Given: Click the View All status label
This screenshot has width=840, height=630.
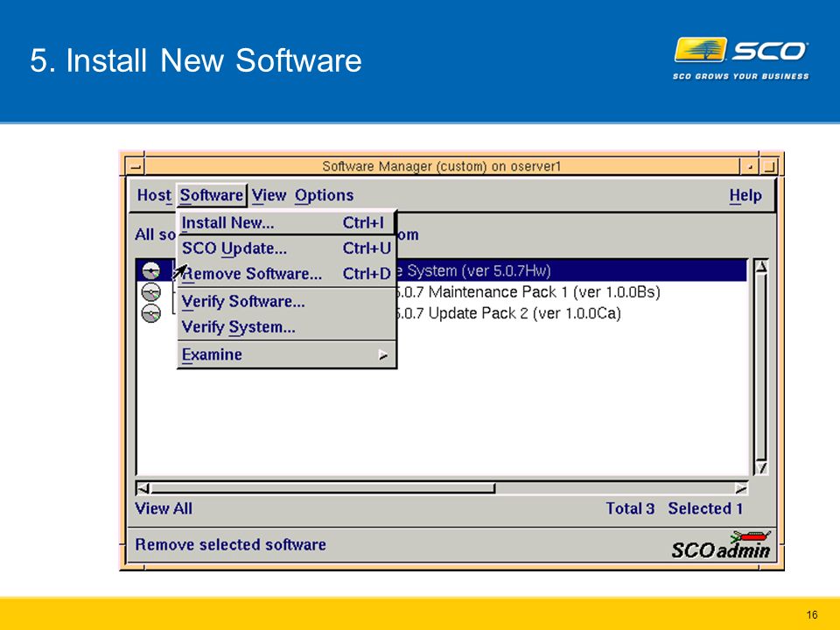Looking at the screenshot, I should point(164,508).
